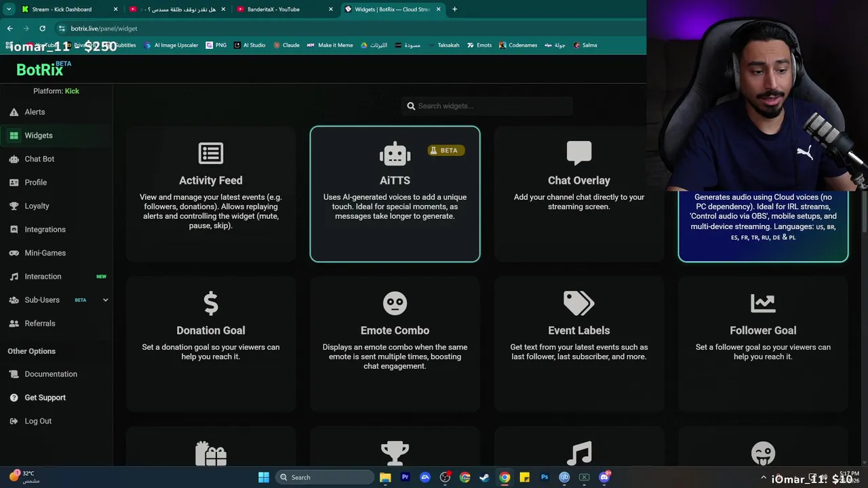Click the Windows taskbar Search box
Viewport: 868px width, 488px height.
[x=325, y=477]
